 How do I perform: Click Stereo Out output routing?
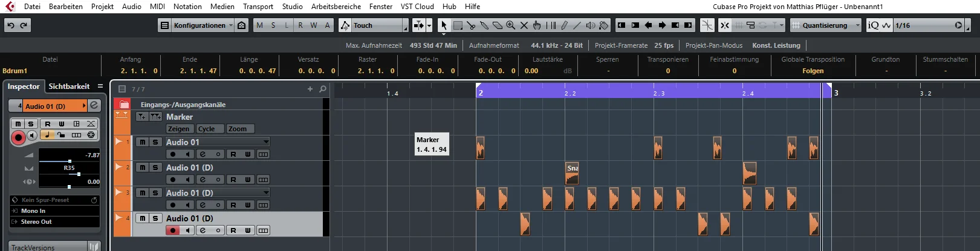tap(54, 222)
